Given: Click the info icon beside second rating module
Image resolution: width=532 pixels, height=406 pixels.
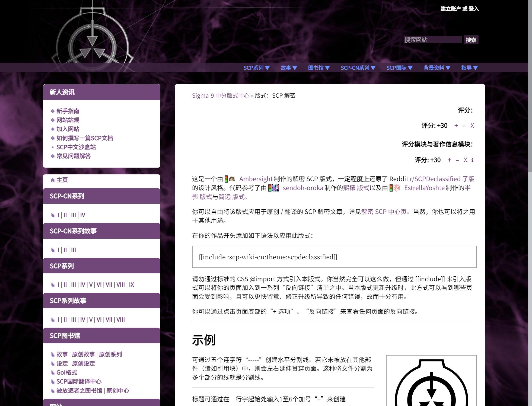Looking at the screenshot, I should coord(472,160).
